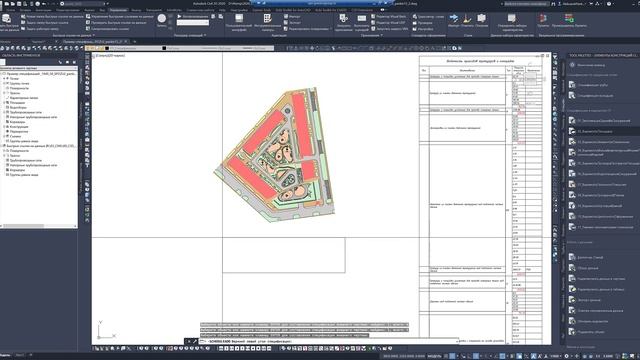
Task: Click Define Property Sets icon
Action: pos(512,19)
